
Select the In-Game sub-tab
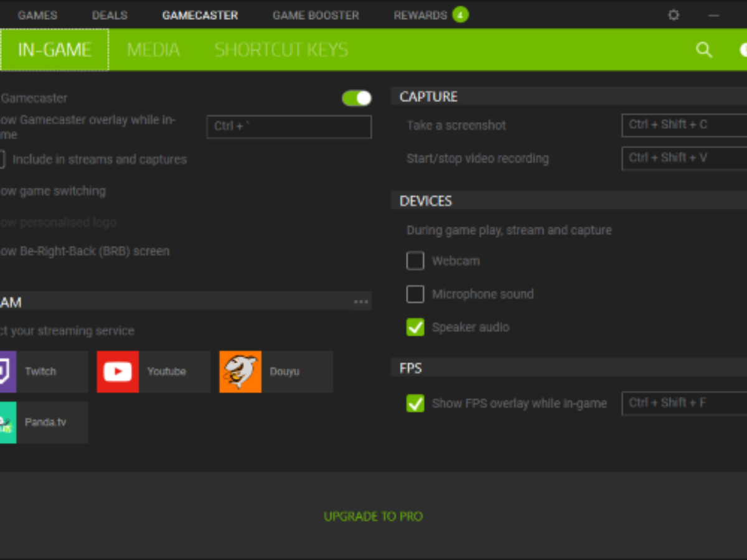[x=55, y=50]
